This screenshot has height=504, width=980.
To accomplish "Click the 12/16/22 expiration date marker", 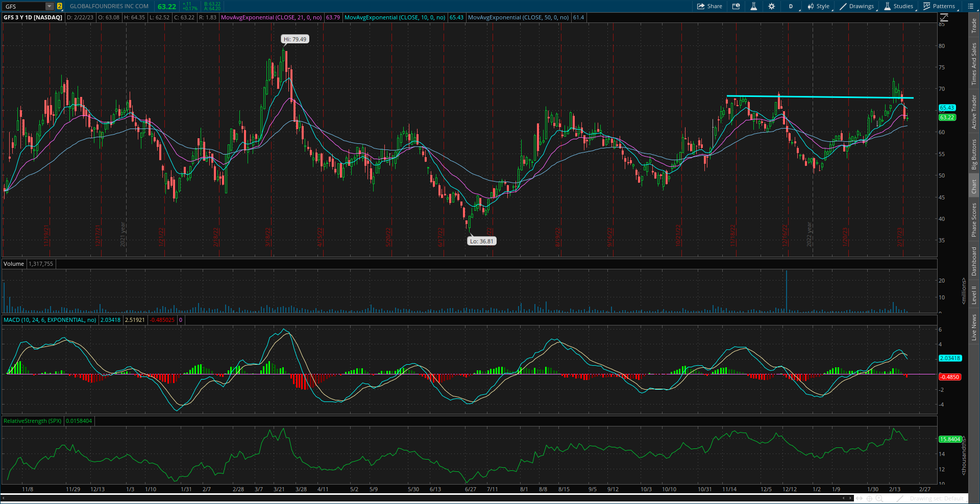I will 785,236.
